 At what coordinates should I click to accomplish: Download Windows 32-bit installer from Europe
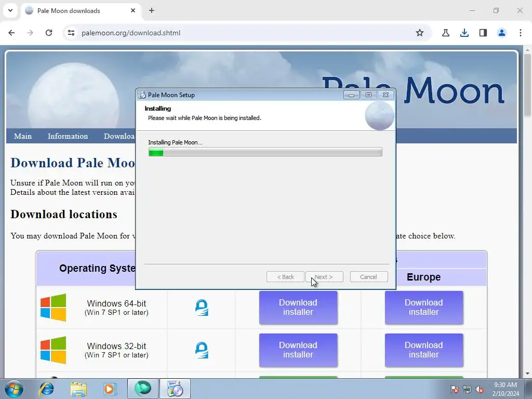pyautogui.click(x=424, y=350)
